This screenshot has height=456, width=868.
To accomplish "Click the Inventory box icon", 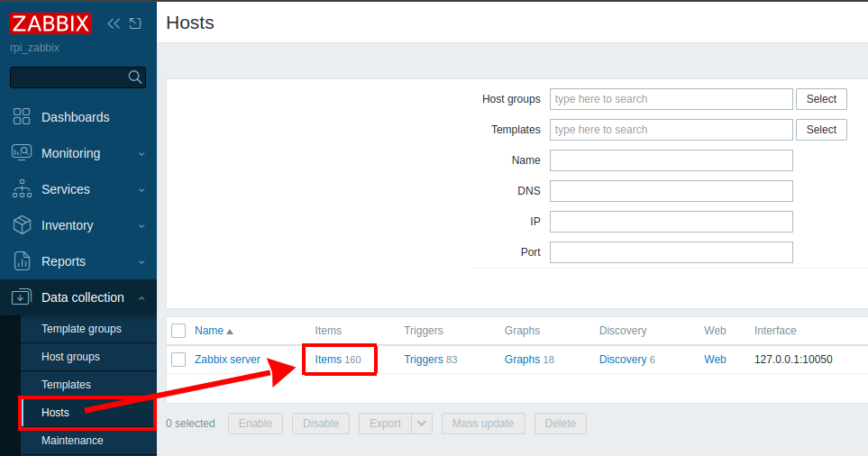I will pos(22,224).
